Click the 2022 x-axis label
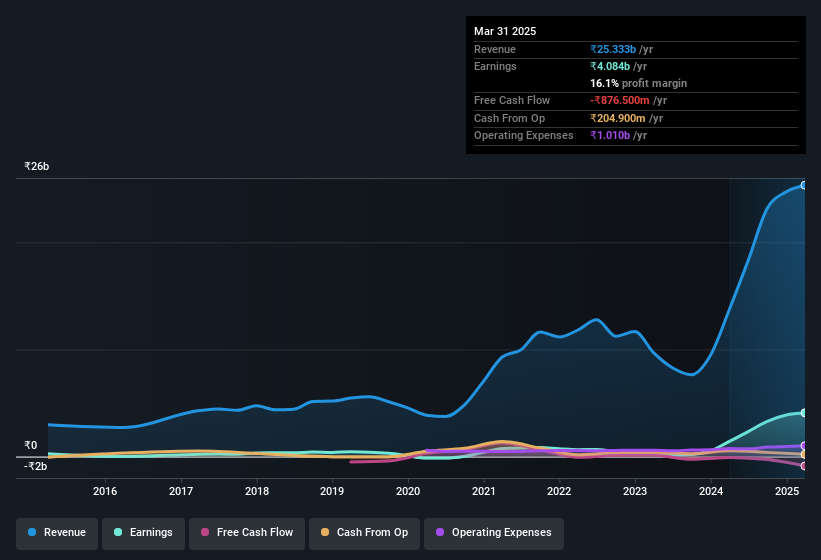The image size is (821, 560). (x=559, y=491)
